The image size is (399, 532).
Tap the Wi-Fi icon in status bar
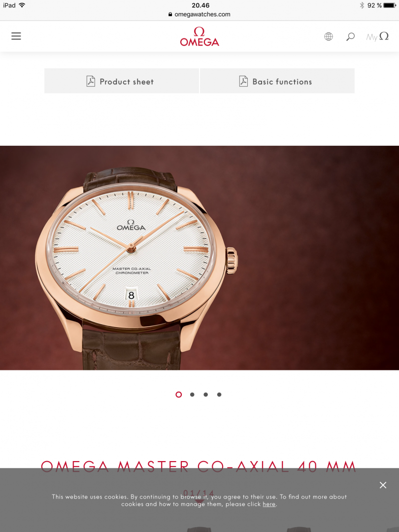[x=22, y=5]
